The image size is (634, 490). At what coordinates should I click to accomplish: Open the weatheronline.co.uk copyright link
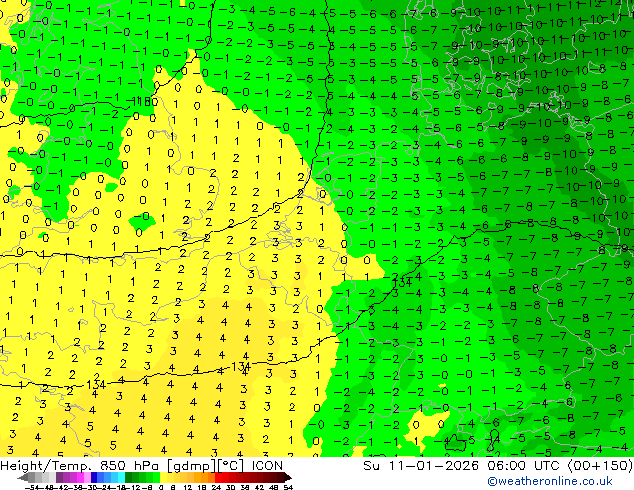(550, 481)
